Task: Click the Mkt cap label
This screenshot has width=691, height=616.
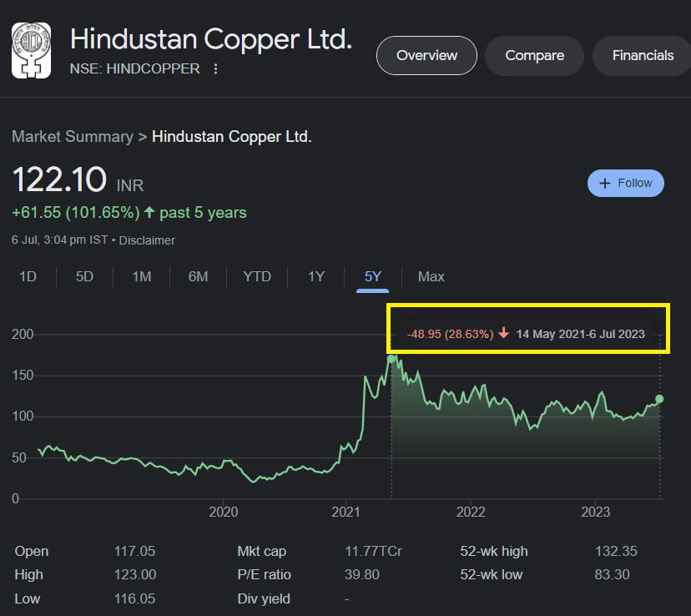Action: coord(262,551)
